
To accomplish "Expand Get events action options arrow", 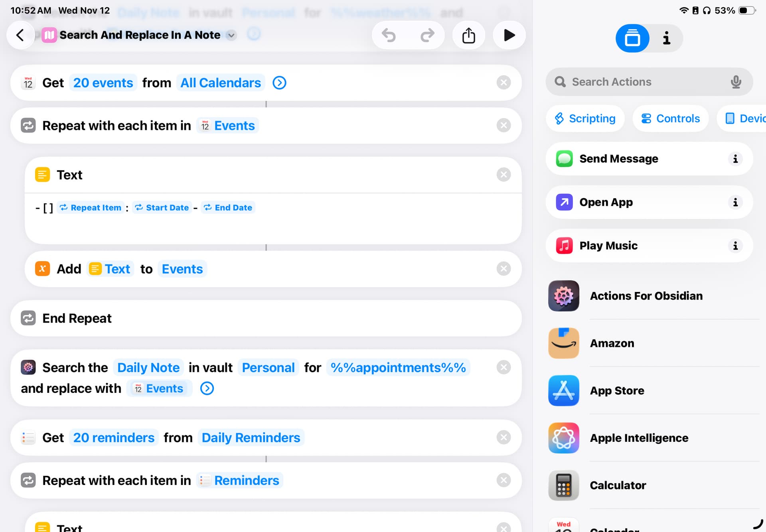I will (x=279, y=83).
